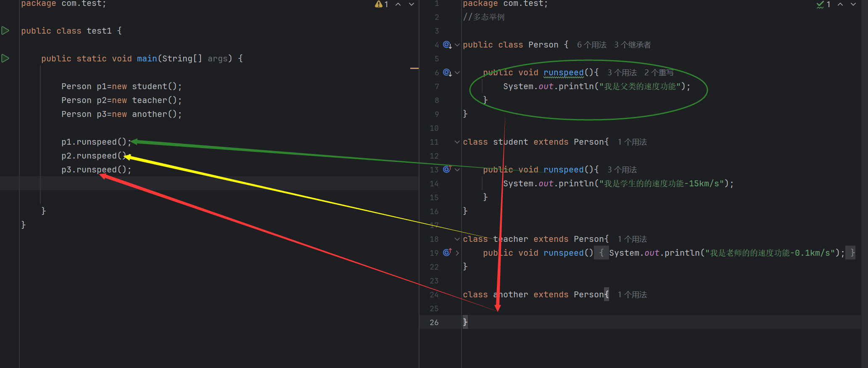Click the "3 个继承者" inheritors hint

click(632, 45)
